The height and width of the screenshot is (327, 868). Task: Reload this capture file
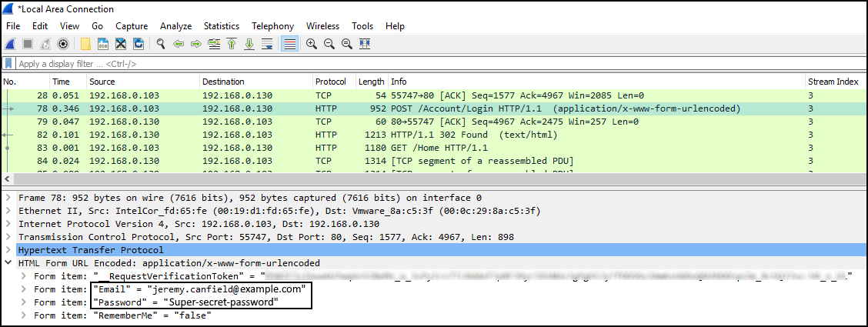coord(139,44)
